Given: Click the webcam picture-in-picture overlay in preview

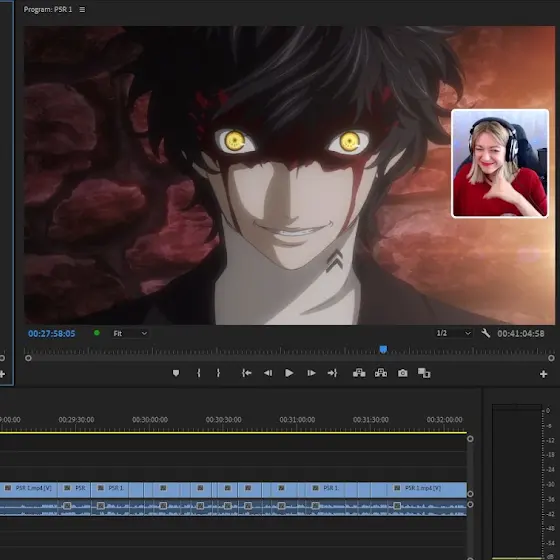Looking at the screenshot, I should click(500, 164).
